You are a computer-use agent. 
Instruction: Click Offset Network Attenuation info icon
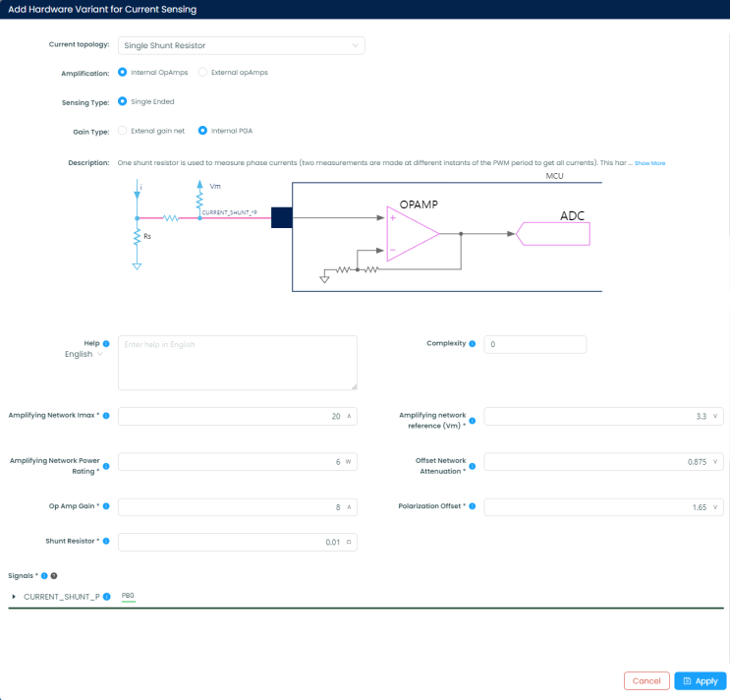pyautogui.click(x=472, y=466)
